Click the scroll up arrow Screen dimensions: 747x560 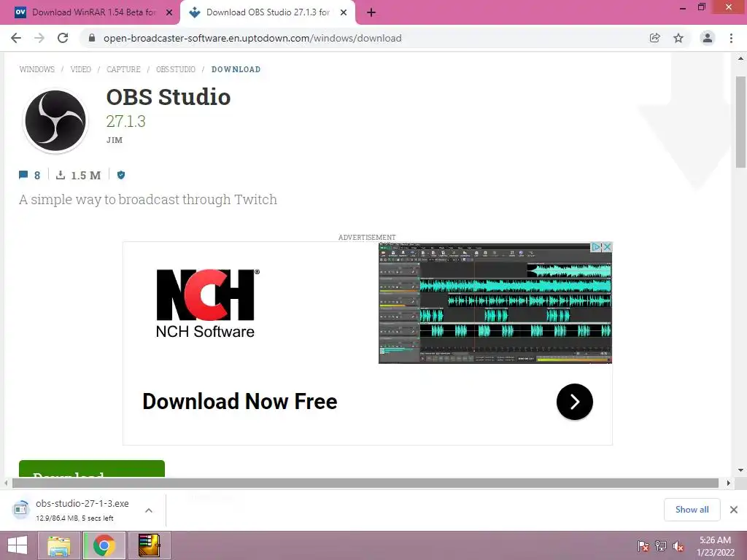740,58
